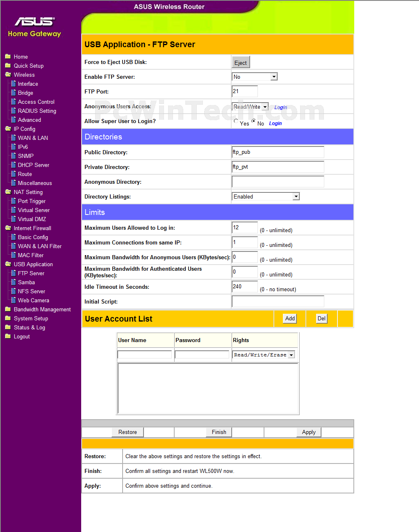Click the Logout folder icon
This screenshot has width=419, height=532.
(8, 336)
